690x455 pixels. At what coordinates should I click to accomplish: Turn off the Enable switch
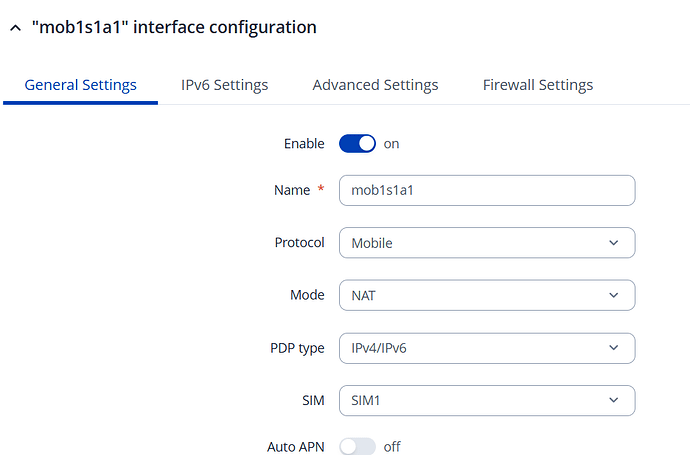click(357, 144)
